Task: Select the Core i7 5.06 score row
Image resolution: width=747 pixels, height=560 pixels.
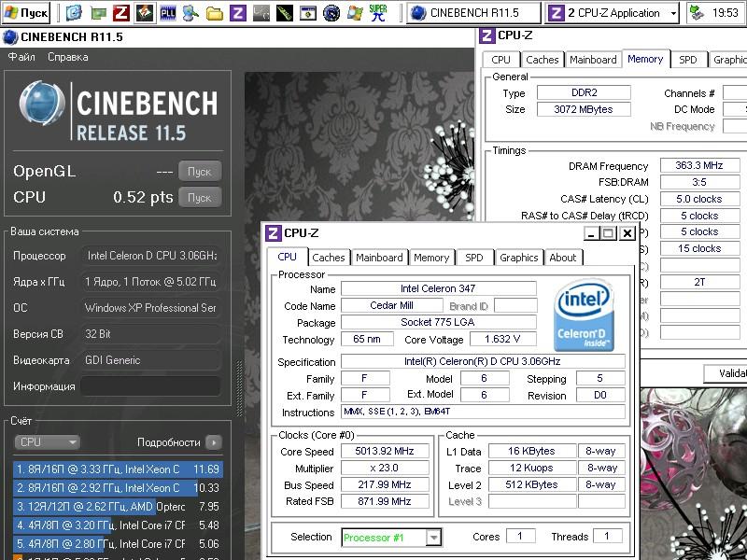Action: 118,543
